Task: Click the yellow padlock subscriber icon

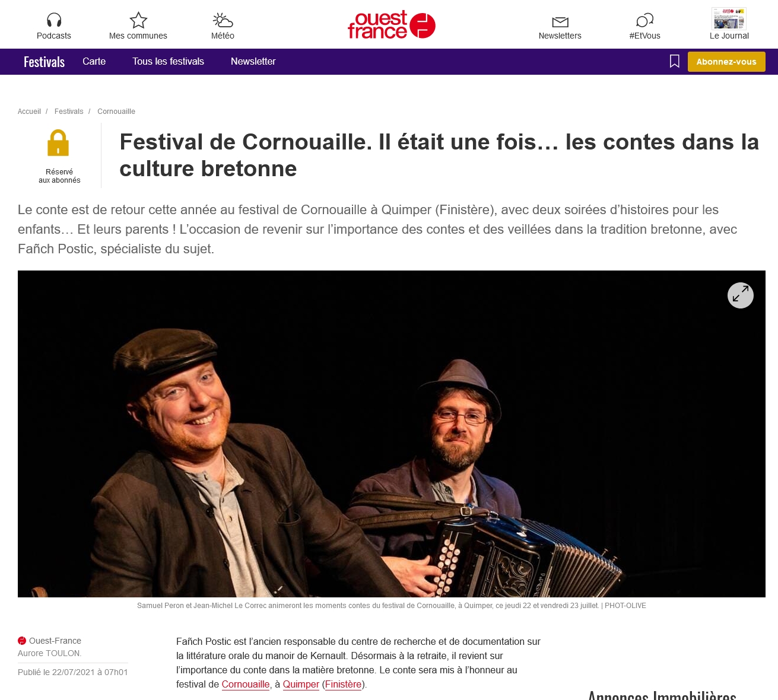Action: 58,143
